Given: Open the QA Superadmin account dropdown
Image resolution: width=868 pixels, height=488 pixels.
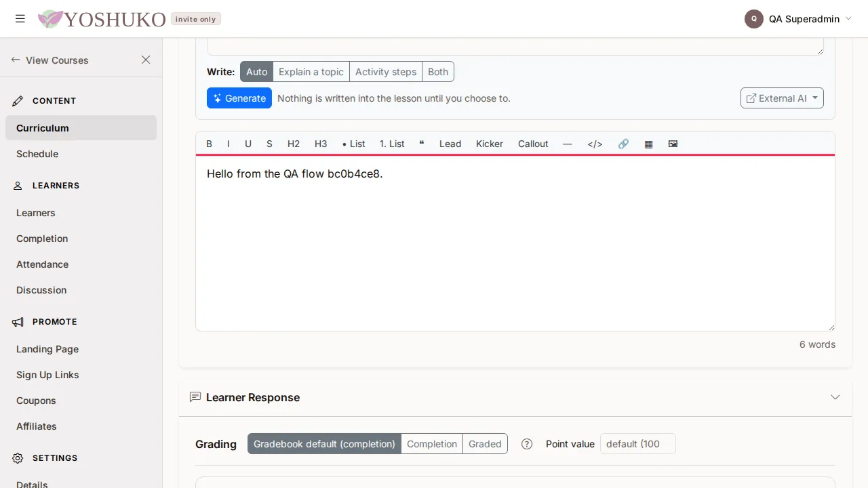Looking at the screenshot, I should [798, 19].
